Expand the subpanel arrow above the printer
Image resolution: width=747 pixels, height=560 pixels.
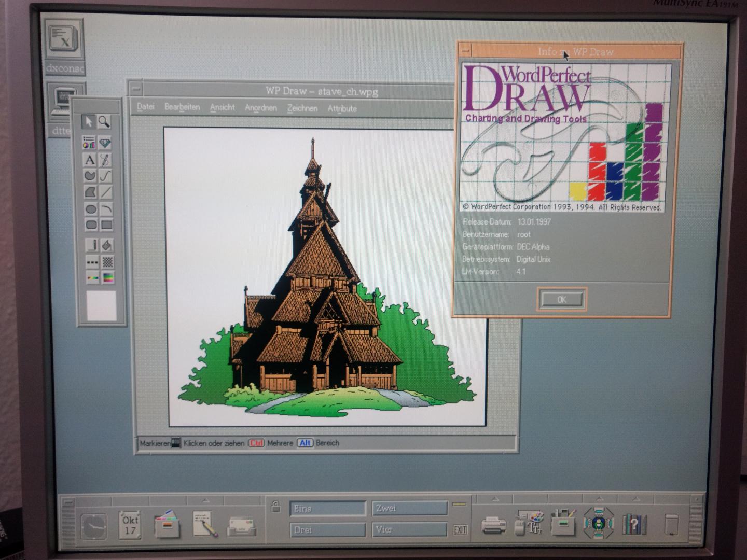(494, 499)
